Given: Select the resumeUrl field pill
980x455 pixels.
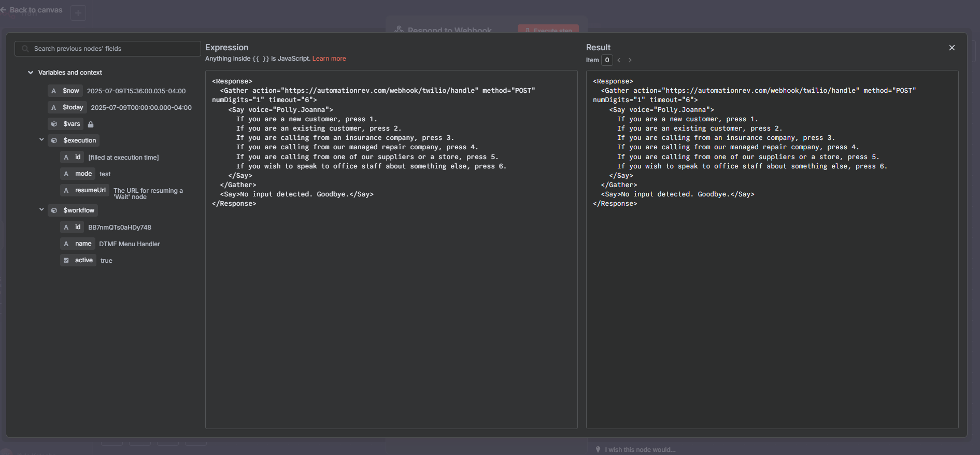Looking at the screenshot, I should point(90,190).
